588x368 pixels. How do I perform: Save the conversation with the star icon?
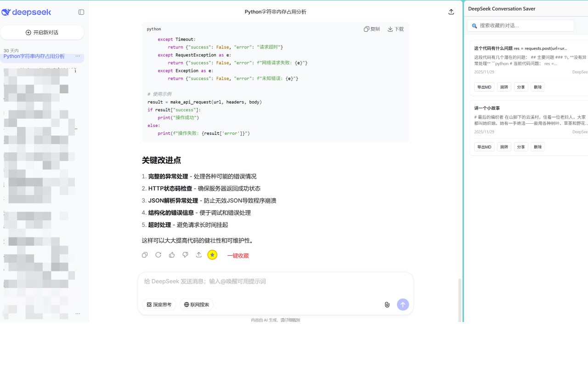(x=212, y=255)
